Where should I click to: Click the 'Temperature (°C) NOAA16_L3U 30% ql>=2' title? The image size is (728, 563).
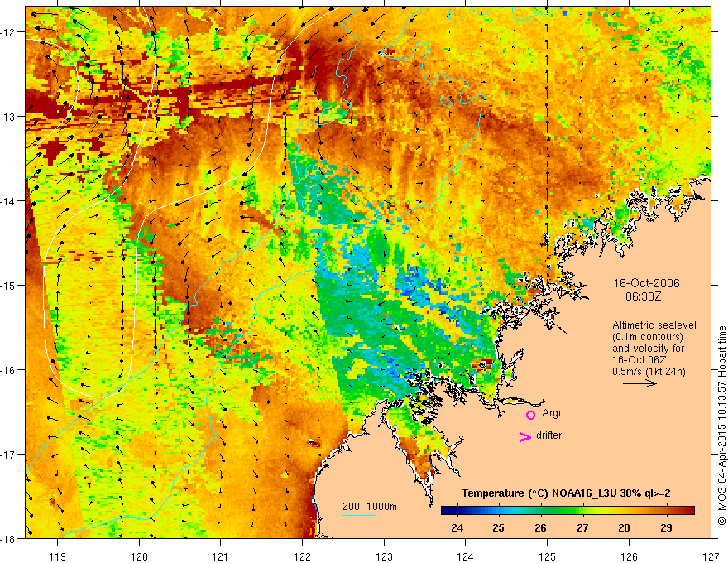click(566, 493)
